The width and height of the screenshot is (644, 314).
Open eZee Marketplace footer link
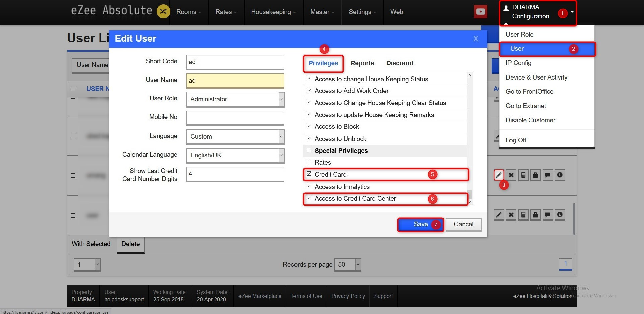(260, 296)
